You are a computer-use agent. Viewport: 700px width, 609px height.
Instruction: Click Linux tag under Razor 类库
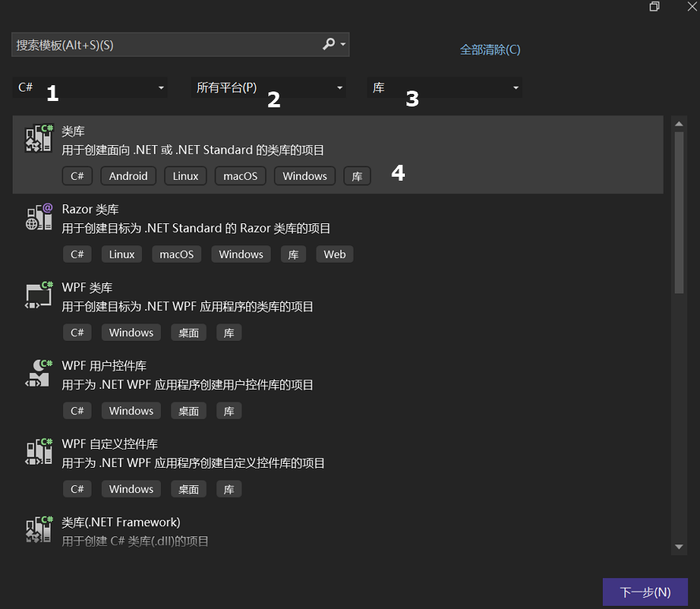[122, 254]
